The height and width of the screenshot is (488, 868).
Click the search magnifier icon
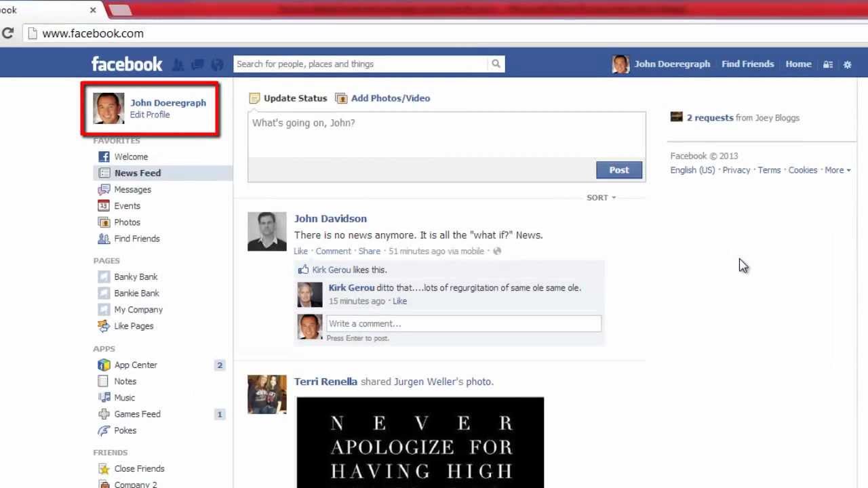[x=496, y=64]
